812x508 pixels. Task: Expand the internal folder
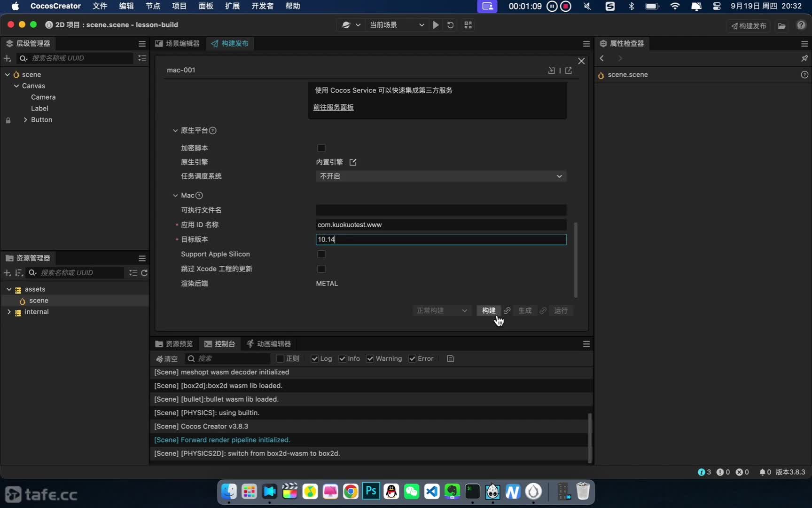[x=9, y=312]
